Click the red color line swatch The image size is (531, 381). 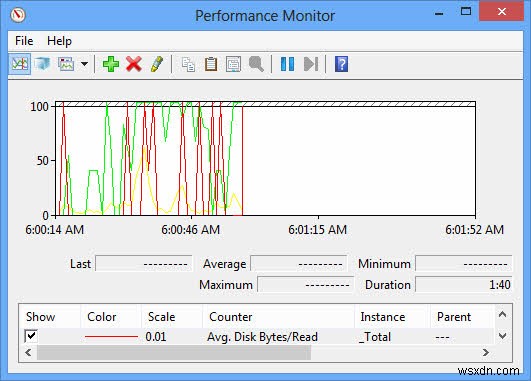pyautogui.click(x=111, y=337)
